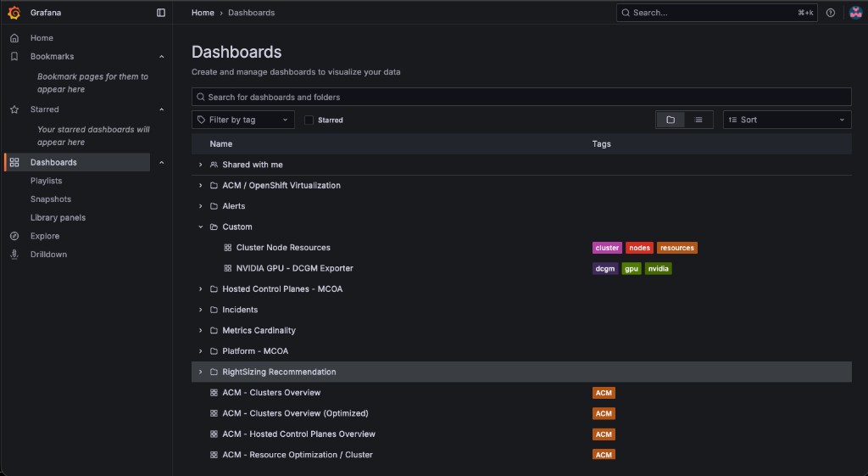Screen dimensions: 868x476
Task: Open Library panels in the sidebar
Action: [x=58, y=217]
